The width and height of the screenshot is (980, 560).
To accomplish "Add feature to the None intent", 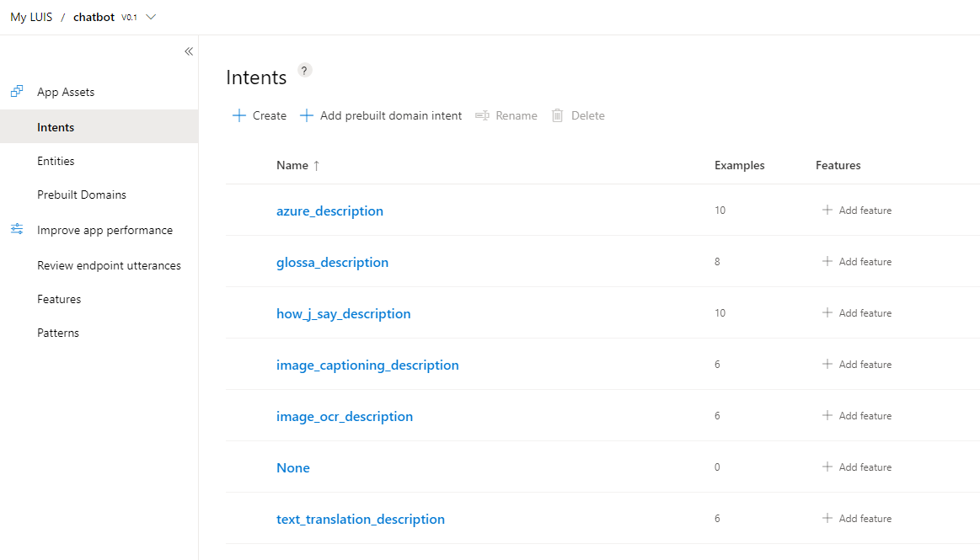I will (x=857, y=467).
